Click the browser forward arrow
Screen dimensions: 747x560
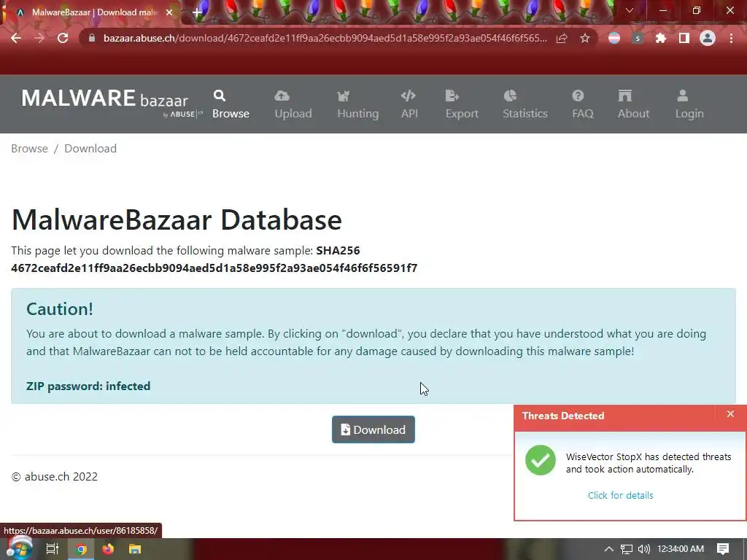point(39,38)
